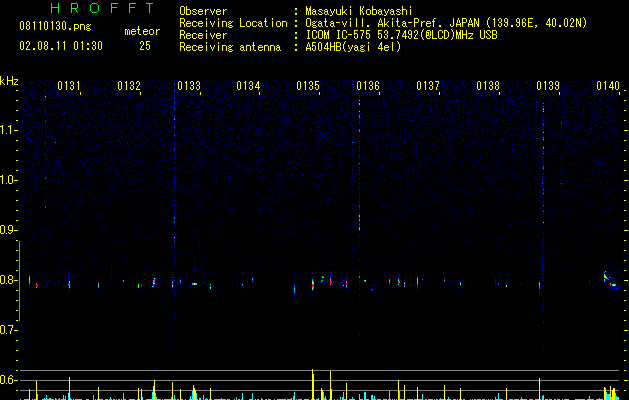Click the 0140 time marker
This screenshot has height=400, width=629.
(x=608, y=85)
